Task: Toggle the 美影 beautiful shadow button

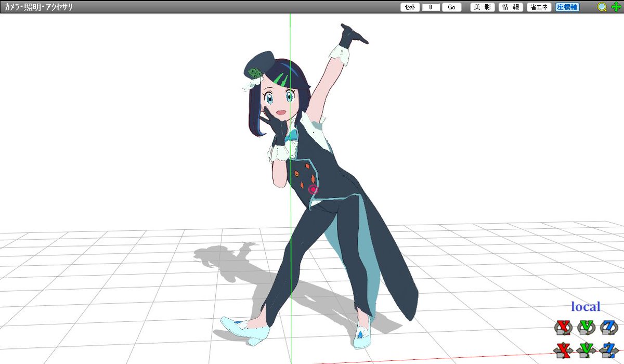Action: tap(483, 7)
